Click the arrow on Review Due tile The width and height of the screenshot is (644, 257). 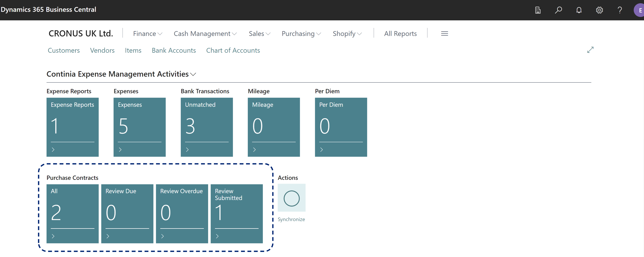(108, 236)
